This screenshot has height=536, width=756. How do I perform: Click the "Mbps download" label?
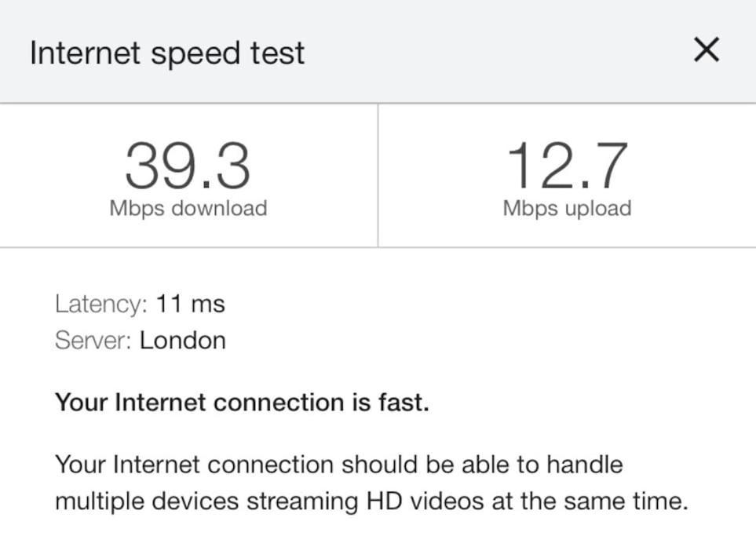[188, 209]
